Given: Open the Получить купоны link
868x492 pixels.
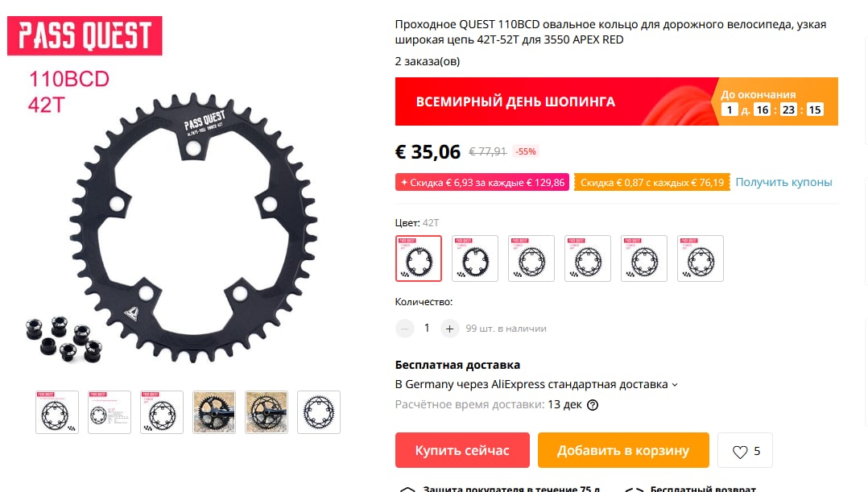Looking at the screenshot, I should click(x=784, y=182).
